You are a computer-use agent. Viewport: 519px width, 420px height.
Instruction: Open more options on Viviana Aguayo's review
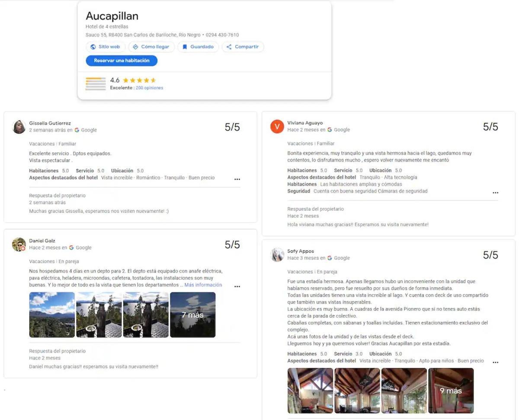coord(495,193)
